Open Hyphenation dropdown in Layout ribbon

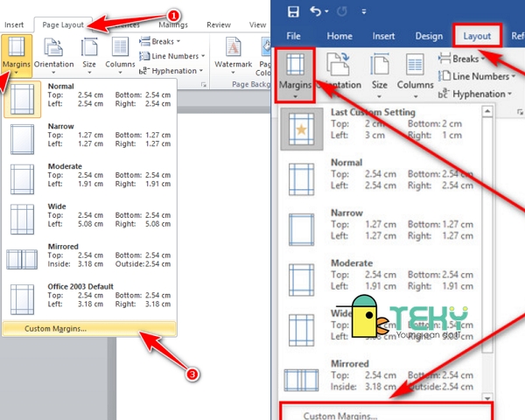(x=475, y=94)
